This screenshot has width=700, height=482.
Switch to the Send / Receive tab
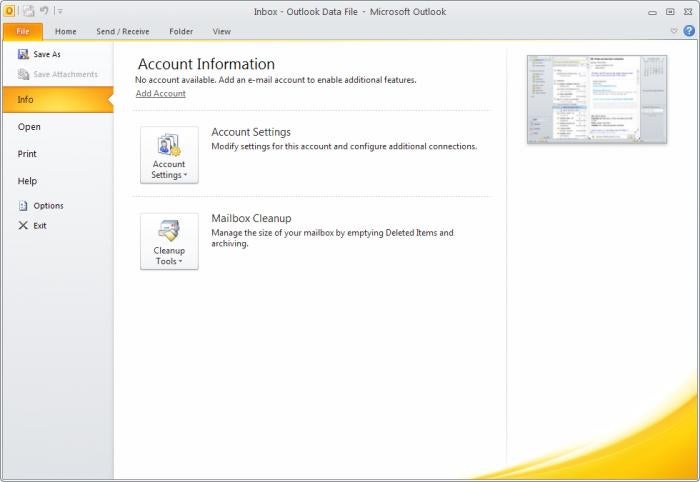coord(123,31)
